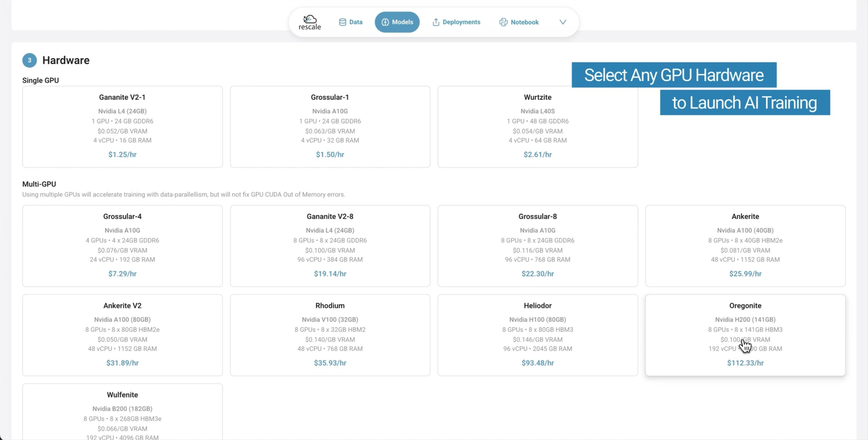This screenshot has height=440, width=868.
Task: Select the Heliodor H100 card
Action: tap(538, 335)
